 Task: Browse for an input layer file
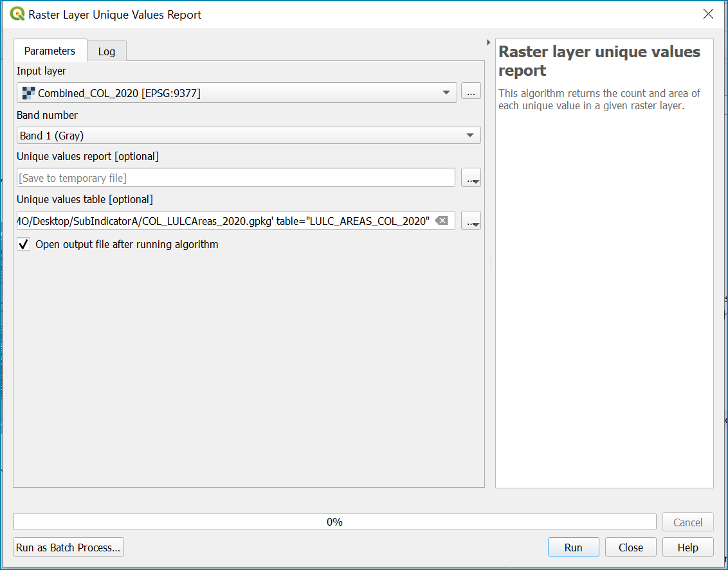[471, 93]
